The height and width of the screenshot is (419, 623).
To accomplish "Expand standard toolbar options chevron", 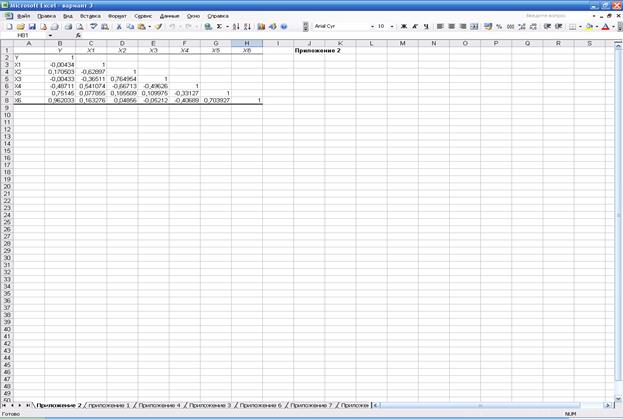I will click(x=305, y=27).
